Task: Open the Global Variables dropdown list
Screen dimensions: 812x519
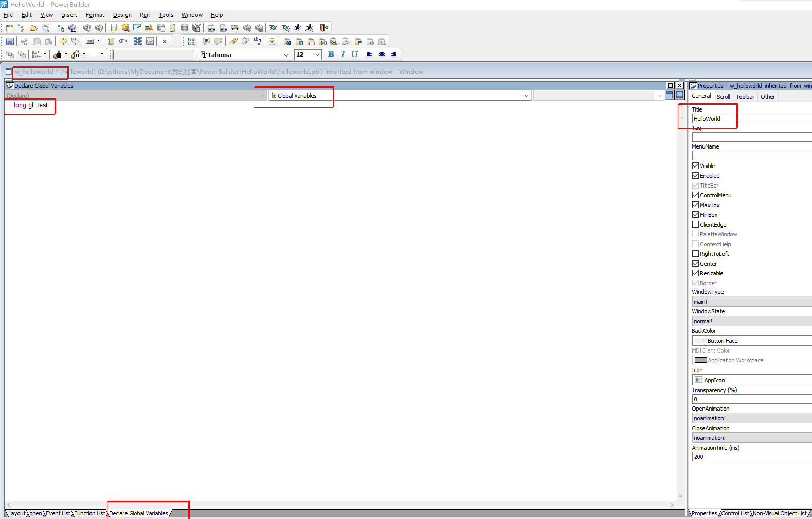Action: pyautogui.click(x=526, y=96)
